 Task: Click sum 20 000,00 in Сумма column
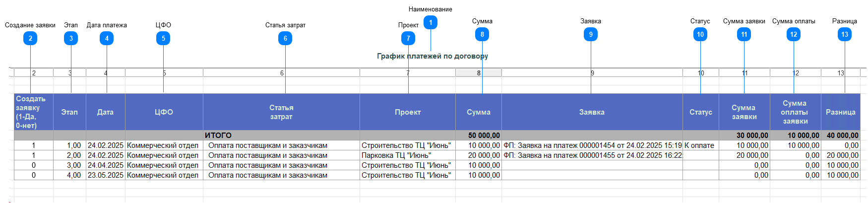(479, 155)
